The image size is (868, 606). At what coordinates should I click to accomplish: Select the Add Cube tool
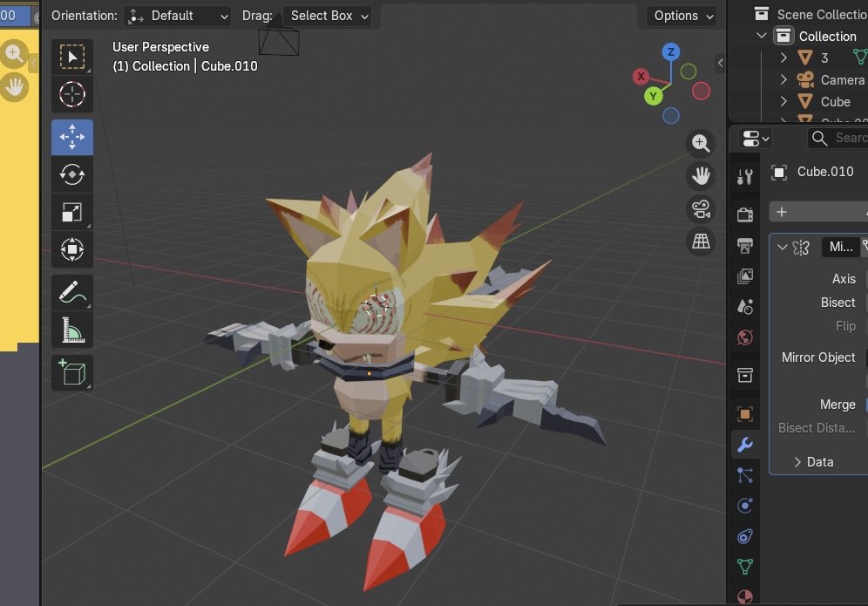coord(72,373)
